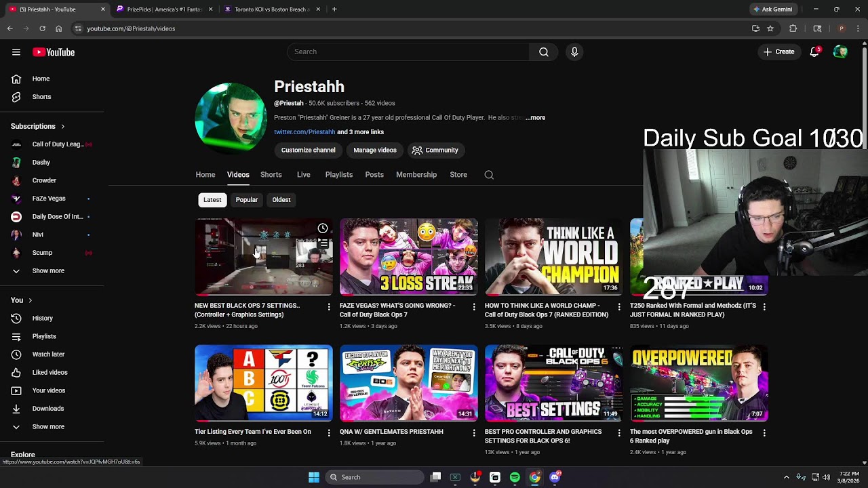Sort videos by Oldest
Viewport: 868px width, 488px height.
(281, 200)
